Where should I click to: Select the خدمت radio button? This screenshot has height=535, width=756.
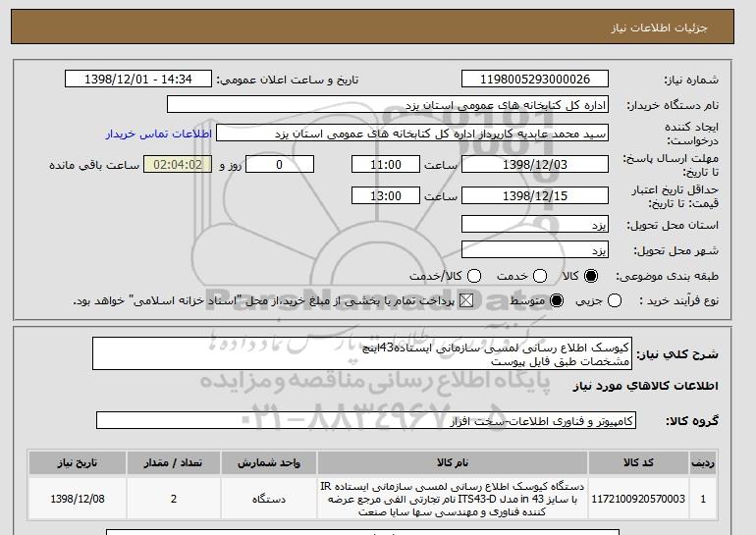tap(540, 276)
